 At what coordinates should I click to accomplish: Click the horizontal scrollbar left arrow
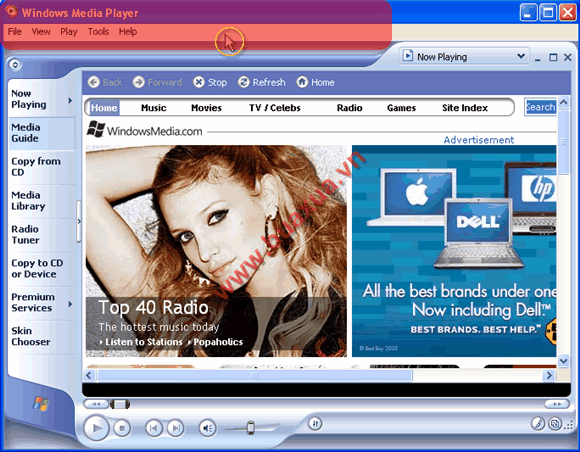89,376
